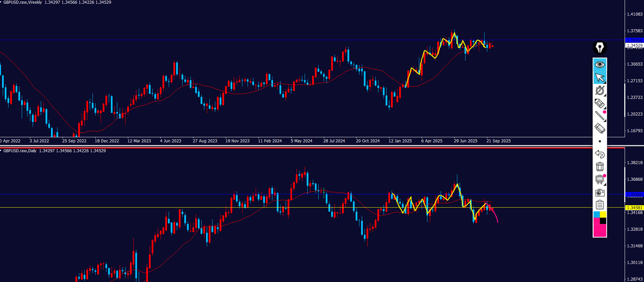Pick the black color swatch
644x282 pixels.
coord(603,221)
